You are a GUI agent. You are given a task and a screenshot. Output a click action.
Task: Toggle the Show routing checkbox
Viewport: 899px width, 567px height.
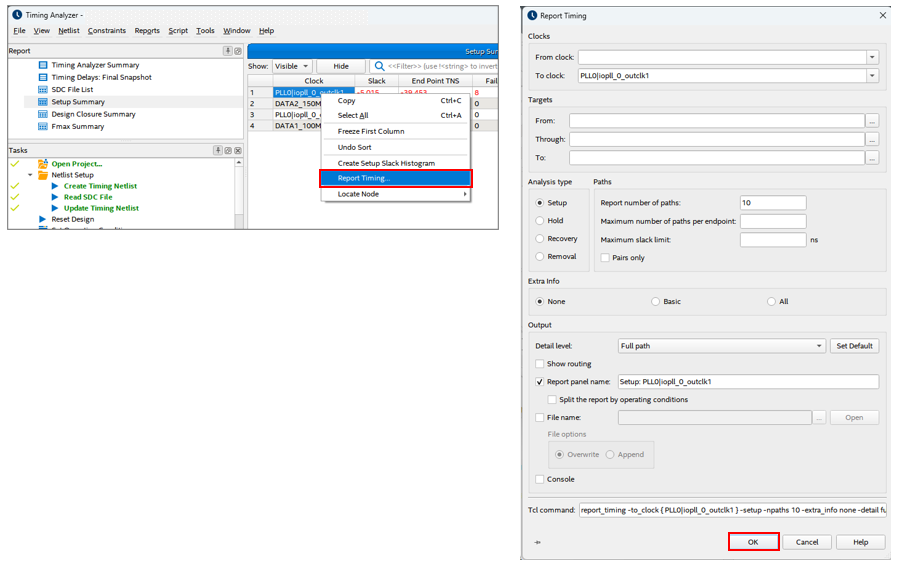pos(540,364)
